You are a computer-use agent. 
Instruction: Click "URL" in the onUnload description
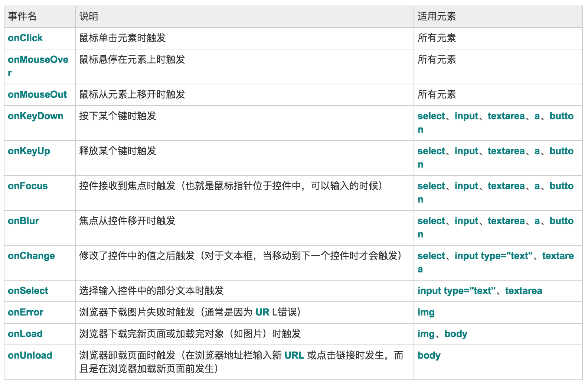pos(294,356)
